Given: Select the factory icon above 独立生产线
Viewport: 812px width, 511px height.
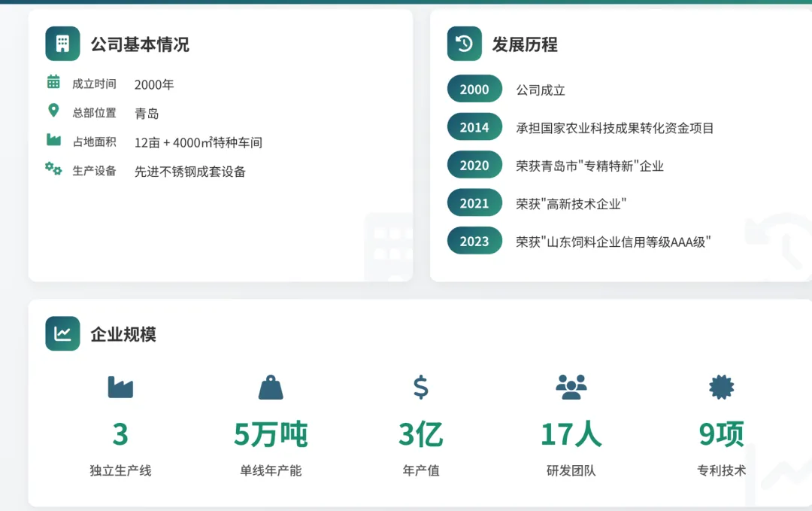Looking at the screenshot, I should (120, 387).
